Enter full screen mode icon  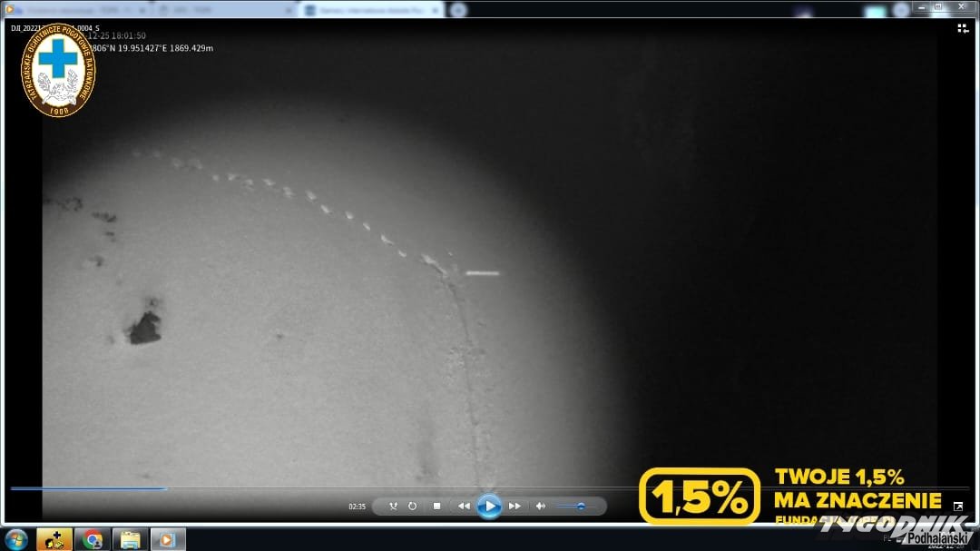pyautogui.click(x=958, y=507)
